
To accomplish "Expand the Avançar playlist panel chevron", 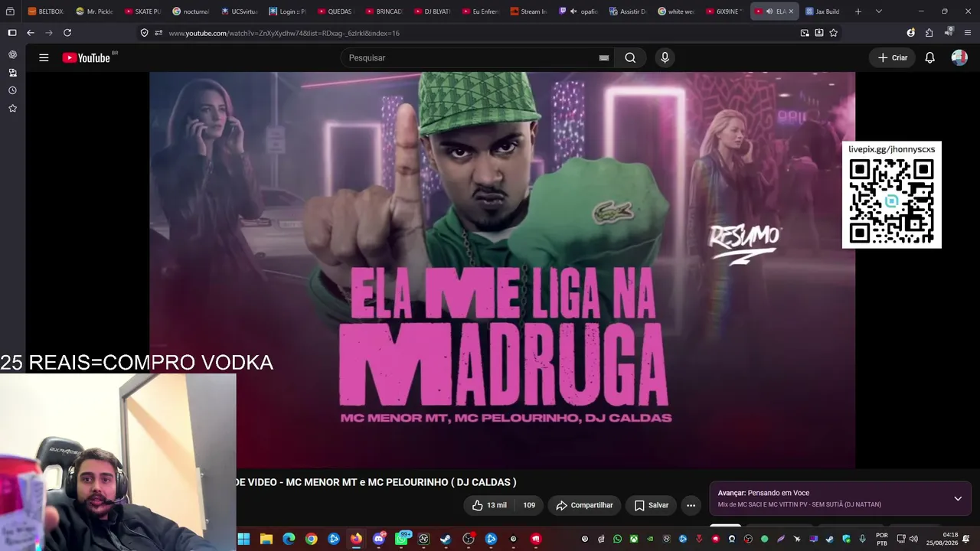I will tap(958, 499).
